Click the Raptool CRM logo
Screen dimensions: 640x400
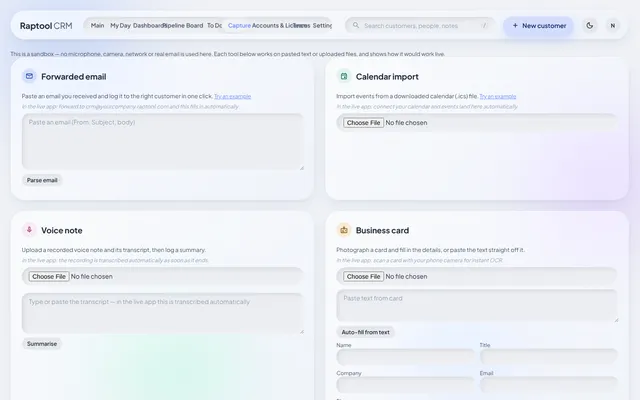[x=46, y=26]
